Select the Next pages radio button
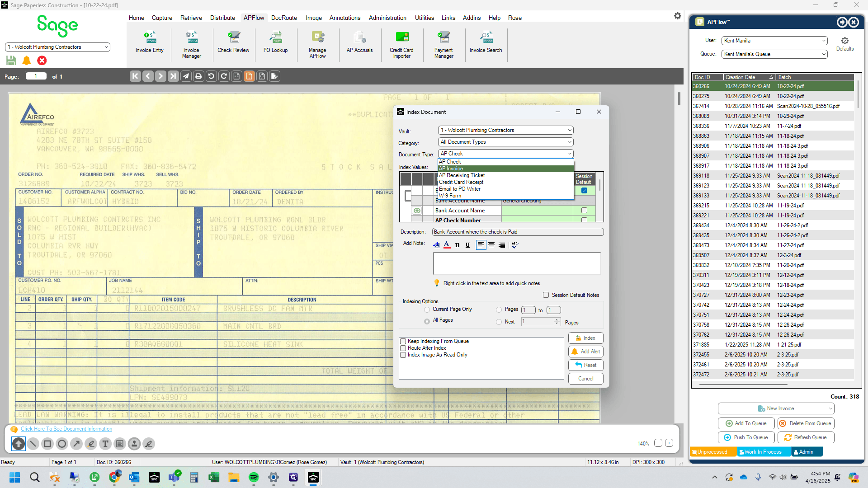 click(499, 322)
